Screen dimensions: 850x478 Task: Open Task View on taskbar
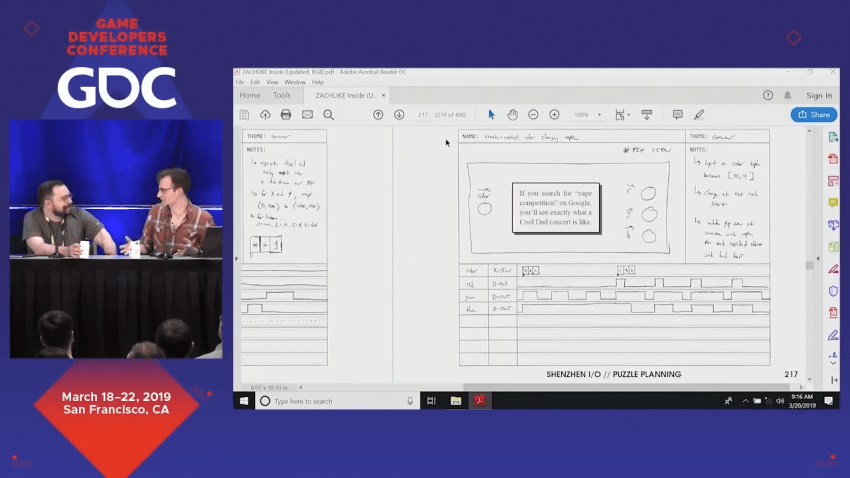coord(431,401)
